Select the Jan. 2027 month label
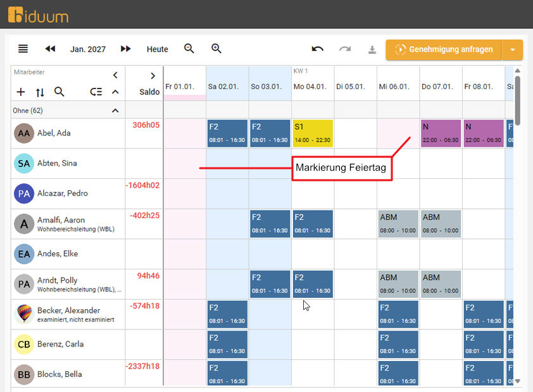The image size is (533, 392). point(88,49)
